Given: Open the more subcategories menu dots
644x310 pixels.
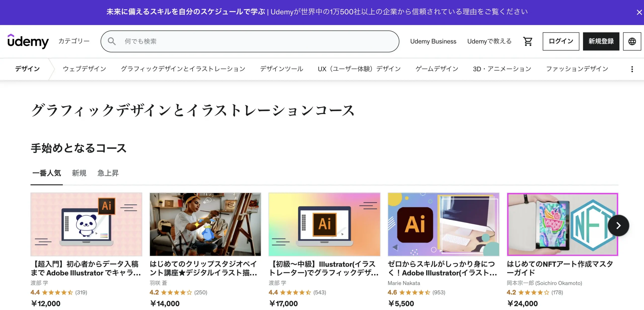Looking at the screenshot, I should [632, 69].
